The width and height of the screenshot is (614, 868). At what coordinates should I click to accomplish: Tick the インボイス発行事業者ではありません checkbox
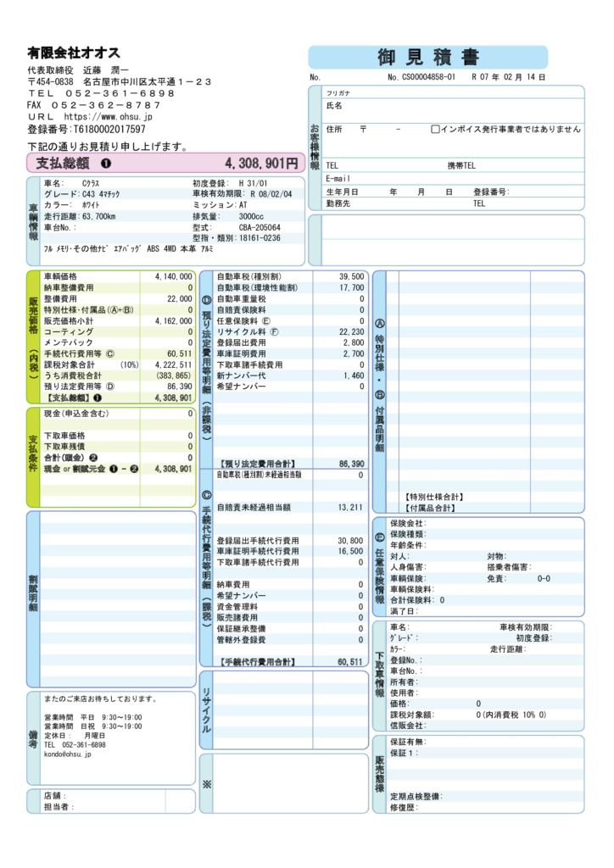click(x=435, y=130)
